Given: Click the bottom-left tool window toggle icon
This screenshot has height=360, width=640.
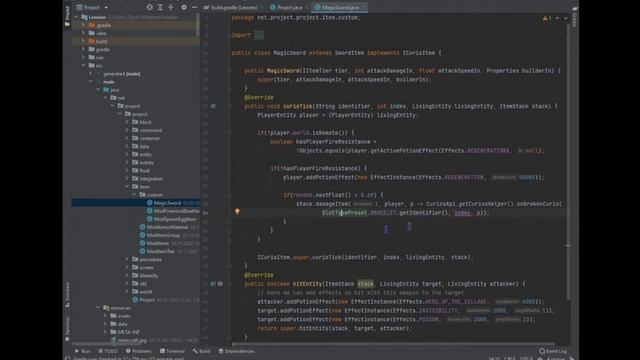Looking at the screenshot, I should (x=68, y=358).
